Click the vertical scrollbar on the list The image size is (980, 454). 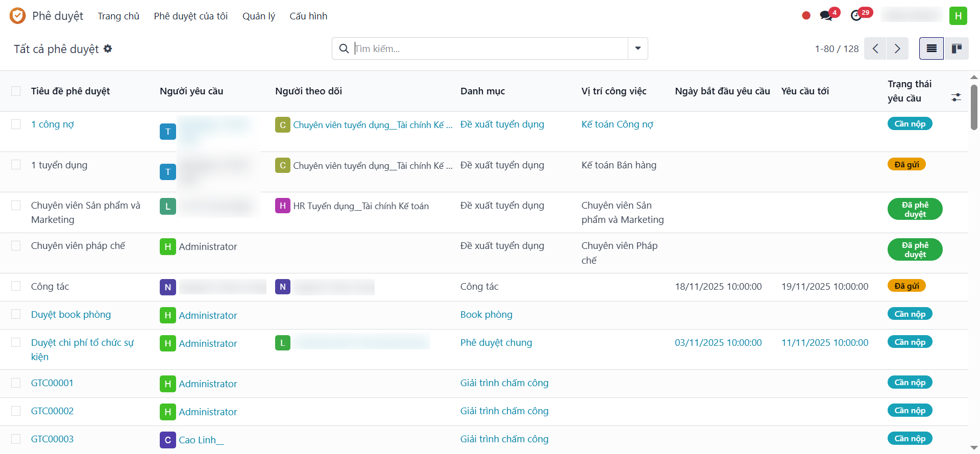tap(974, 107)
